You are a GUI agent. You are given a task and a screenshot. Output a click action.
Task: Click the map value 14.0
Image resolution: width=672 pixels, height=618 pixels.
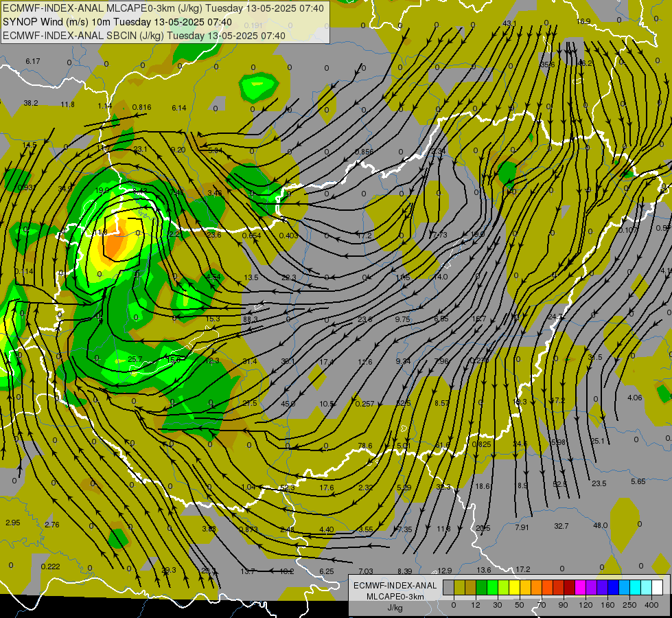pyautogui.click(x=441, y=277)
